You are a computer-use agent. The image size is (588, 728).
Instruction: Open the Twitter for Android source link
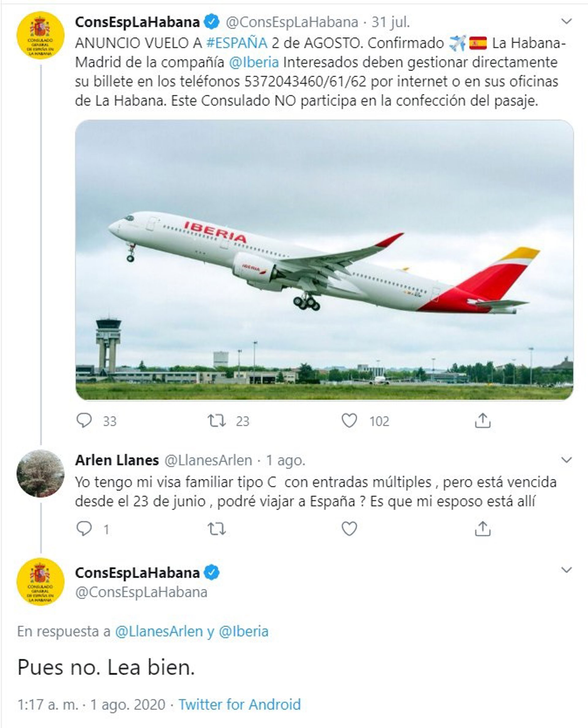239,704
